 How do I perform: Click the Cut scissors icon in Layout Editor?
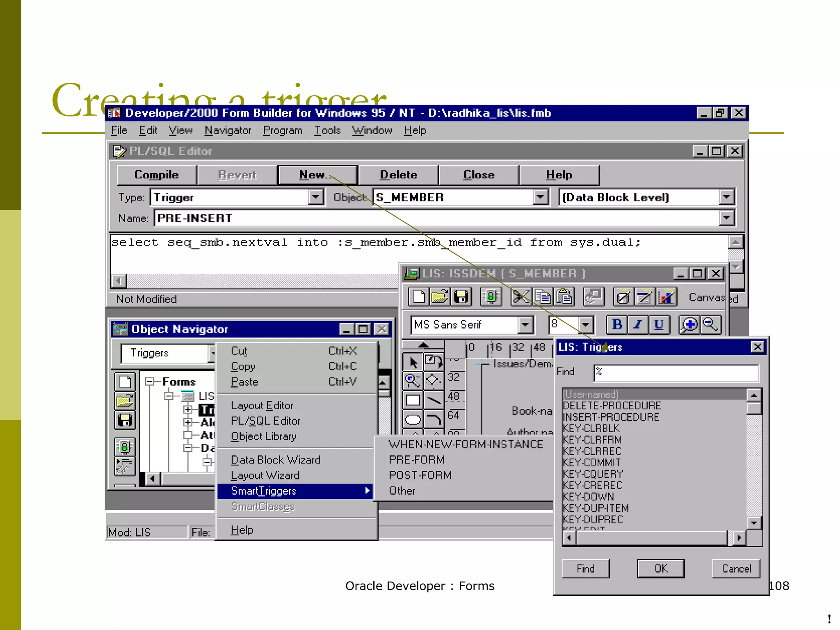click(x=521, y=297)
